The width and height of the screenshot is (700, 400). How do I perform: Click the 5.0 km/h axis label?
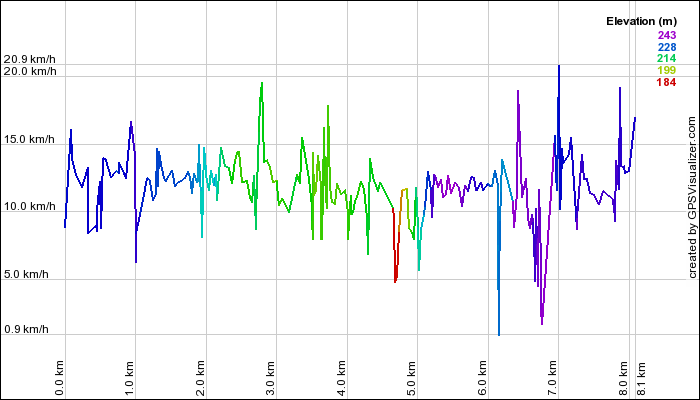26,274
